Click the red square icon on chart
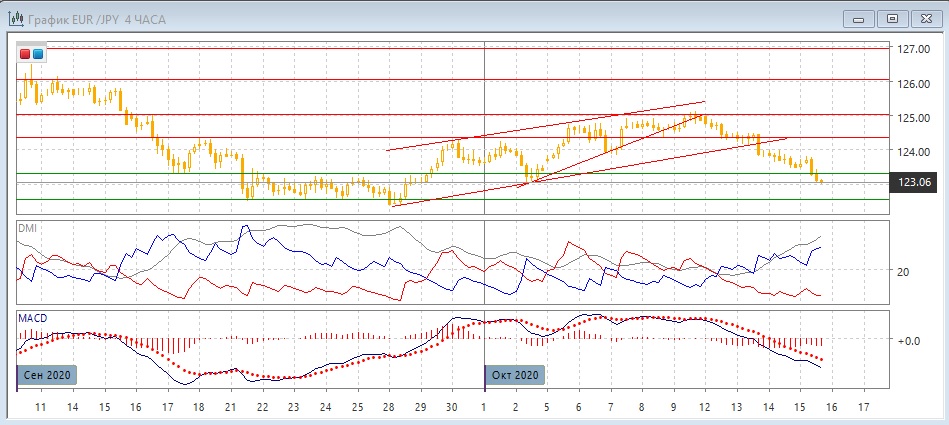Screen dimensions: 949x425 coord(25,54)
